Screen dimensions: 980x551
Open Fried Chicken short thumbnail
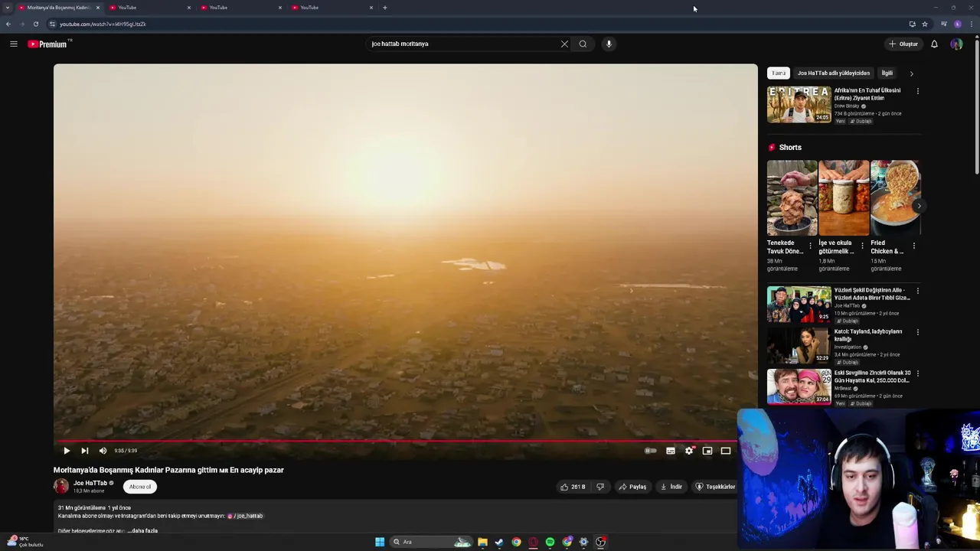pyautogui.click(x=895, y=197)
